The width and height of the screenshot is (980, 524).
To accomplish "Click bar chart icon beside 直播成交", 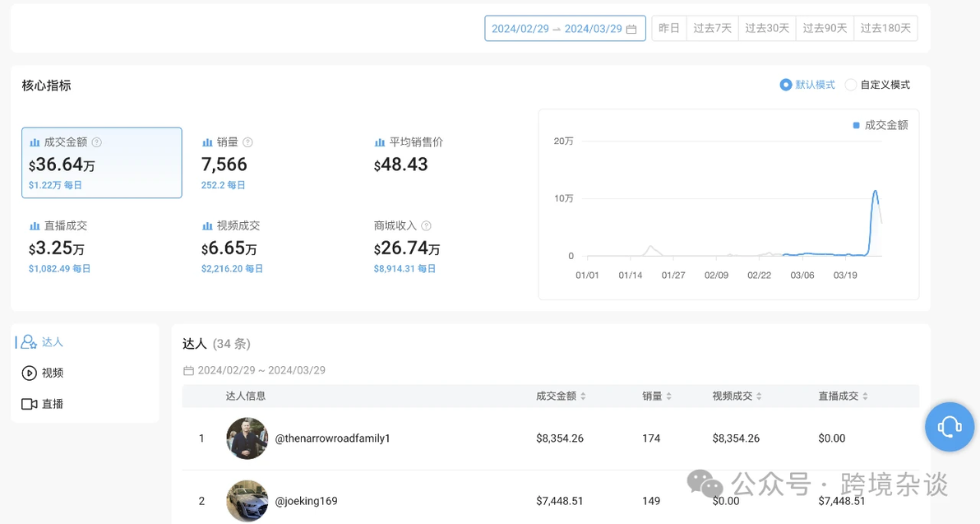I will pyautogui.click(x=35, y=225).
